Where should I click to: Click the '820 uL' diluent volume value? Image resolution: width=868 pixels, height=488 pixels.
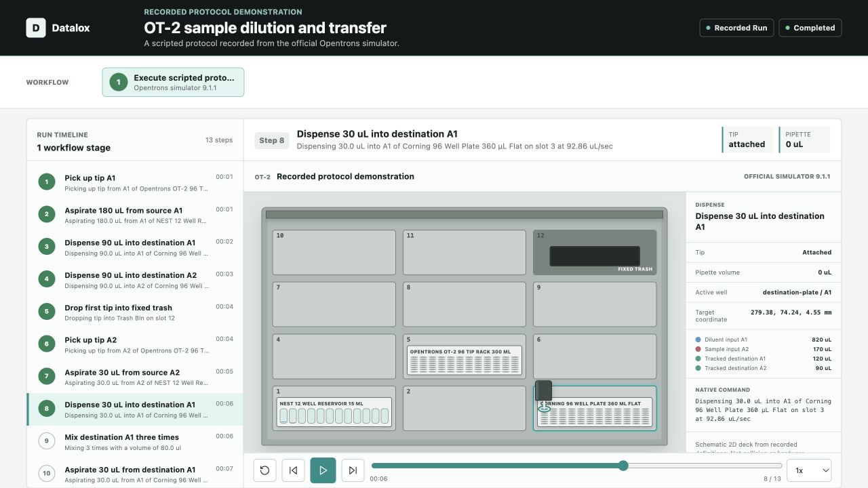click(x=821, y=340)
